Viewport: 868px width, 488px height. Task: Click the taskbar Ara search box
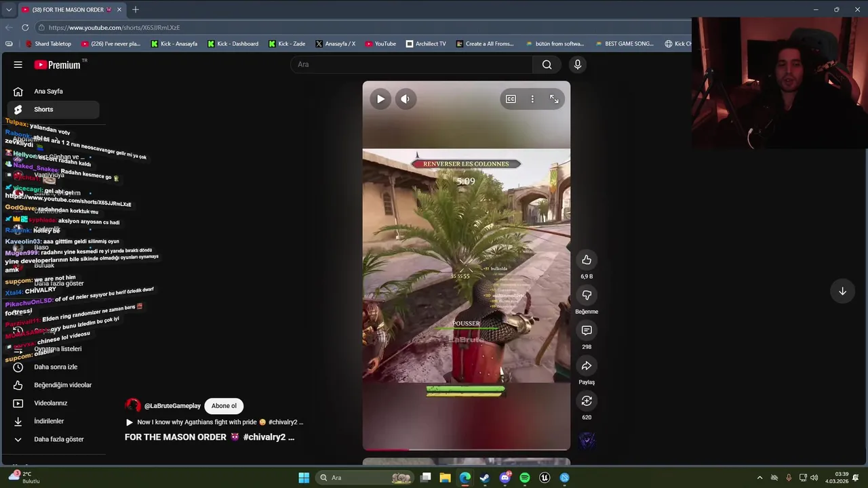click(x=365, y=478)
